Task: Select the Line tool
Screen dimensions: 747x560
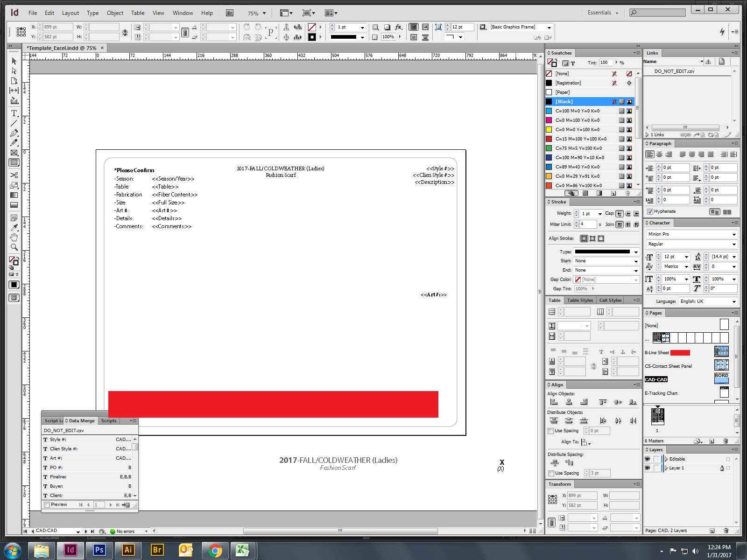Action: (x=14, y=123)
